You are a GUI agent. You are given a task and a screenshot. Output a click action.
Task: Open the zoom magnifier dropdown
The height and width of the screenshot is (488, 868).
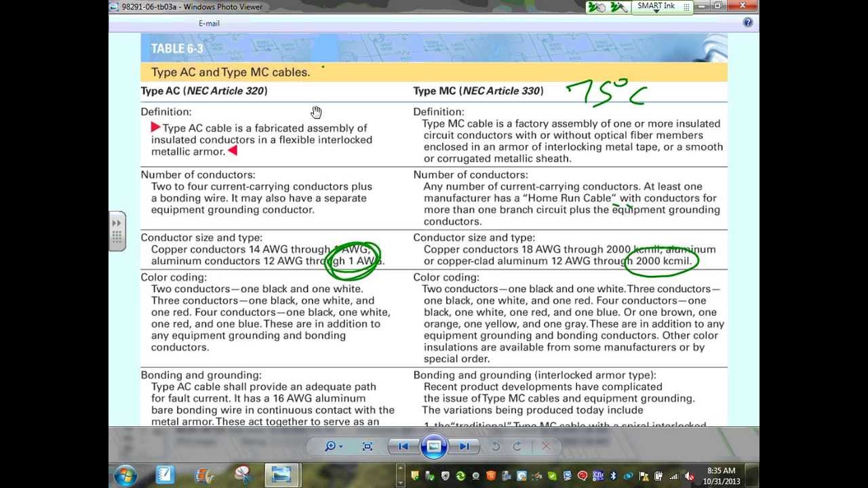[x=333, y=446]
